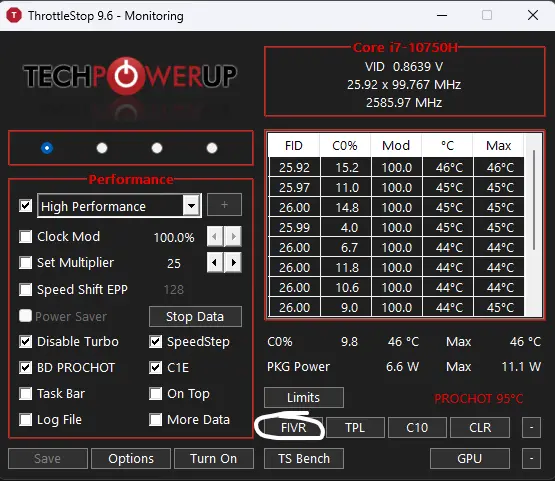555x481 pixels.
Task: Click the TechPowerUp logo banner
Action: pos(130,76)
